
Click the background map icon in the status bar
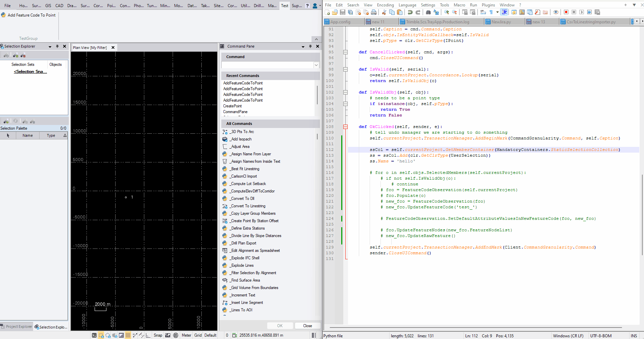coord(168,335)
